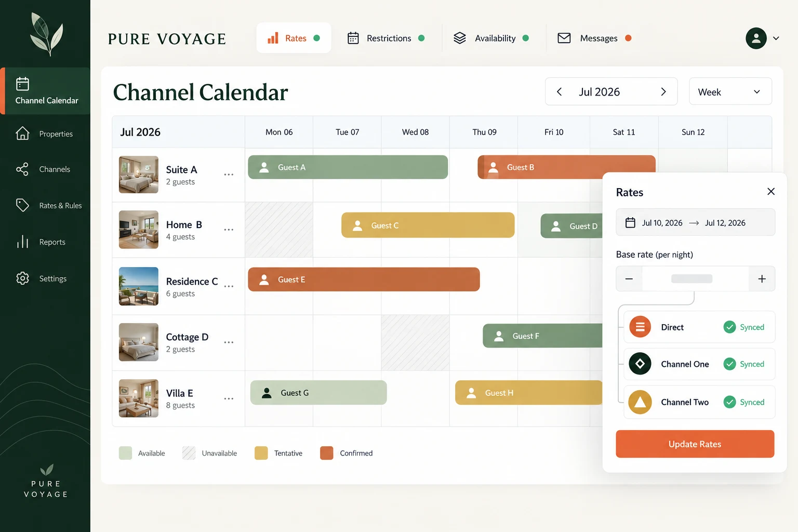Open the Suite A room thumbnail
798x532 pixels.
click(x=139, y=175)
